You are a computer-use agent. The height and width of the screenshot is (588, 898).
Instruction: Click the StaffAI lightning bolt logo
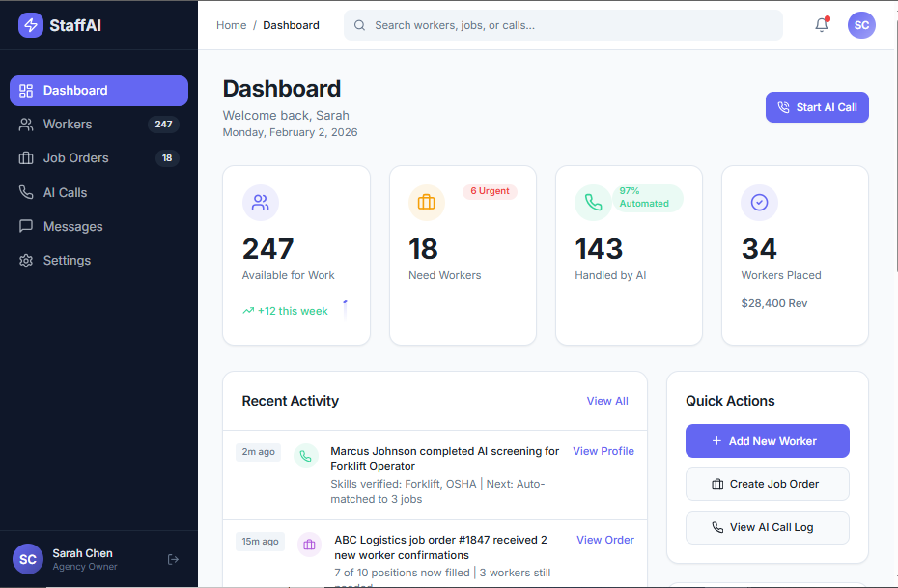pyautogui.click(x=31, y=23)
